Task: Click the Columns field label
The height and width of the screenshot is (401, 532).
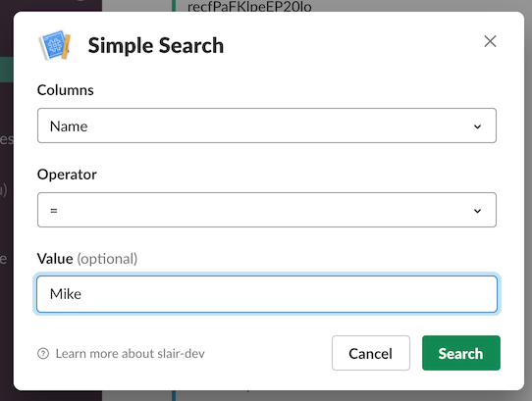Action: (65, 90)
